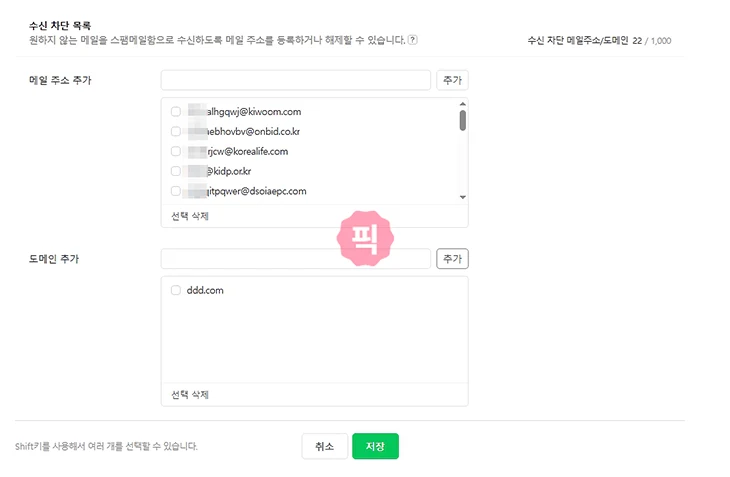Click the @kidp.or.kr address text

point(229,171)
